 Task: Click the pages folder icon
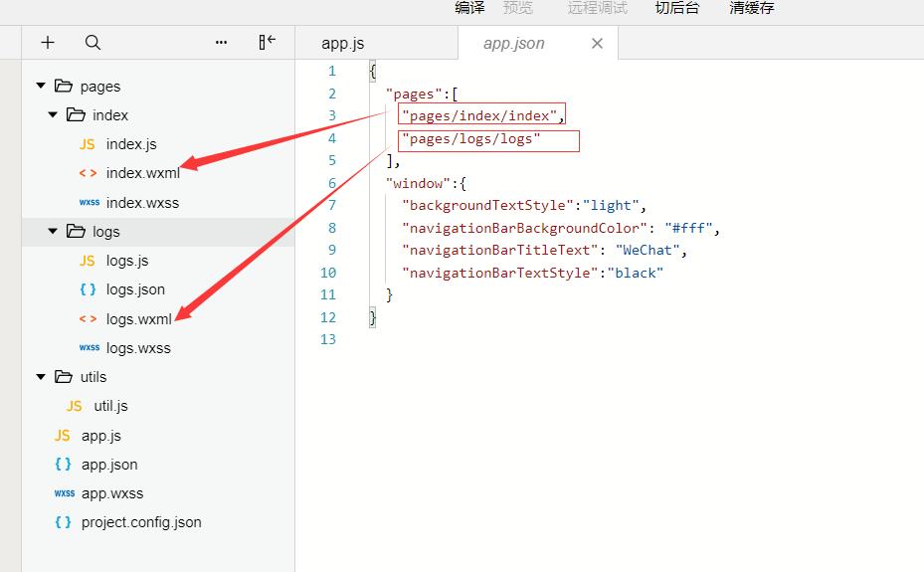(63, 86)
